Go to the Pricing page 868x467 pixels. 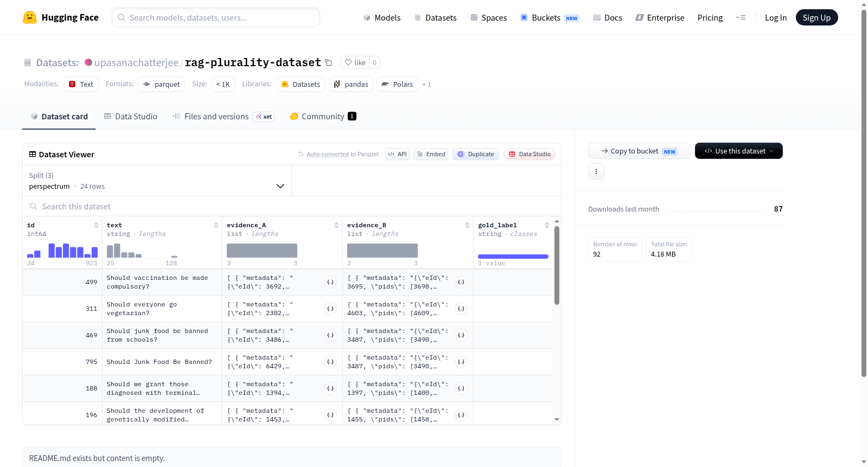[x=710, y=17]
